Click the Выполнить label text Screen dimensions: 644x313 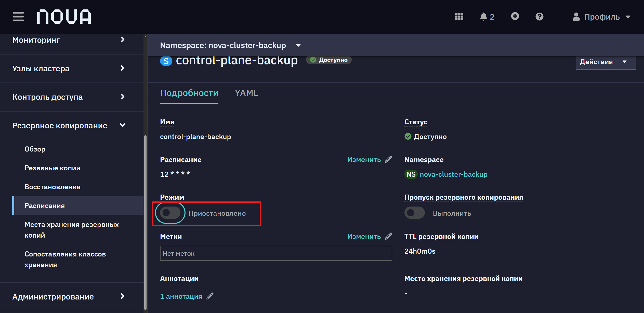(x=452, y=213)
